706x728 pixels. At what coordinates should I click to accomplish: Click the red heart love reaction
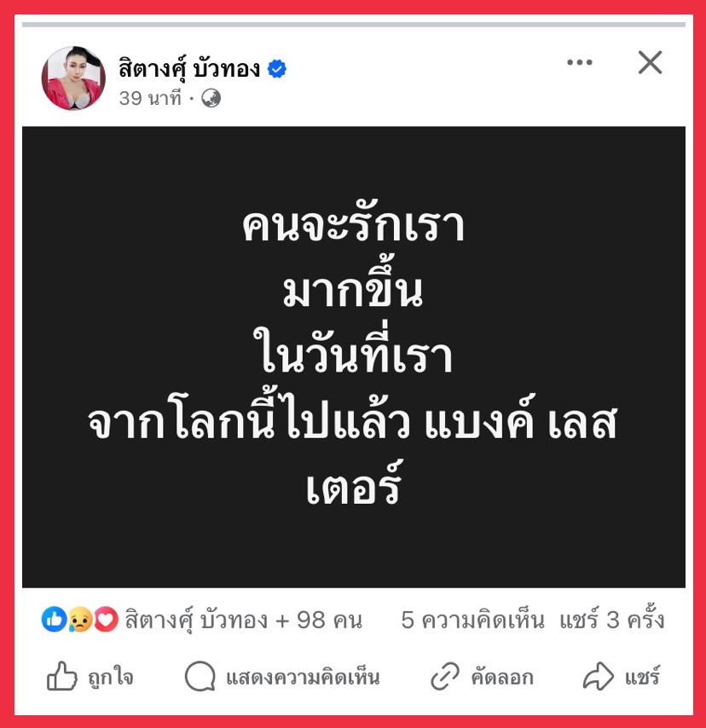click(x=107, y=620)
